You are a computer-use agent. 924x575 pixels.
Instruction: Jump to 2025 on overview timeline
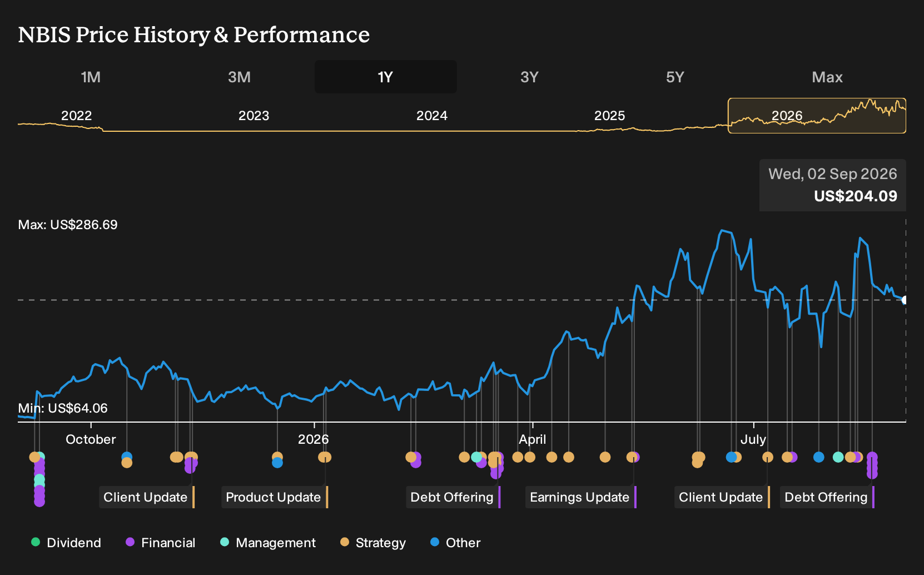(x=609, y=116)
